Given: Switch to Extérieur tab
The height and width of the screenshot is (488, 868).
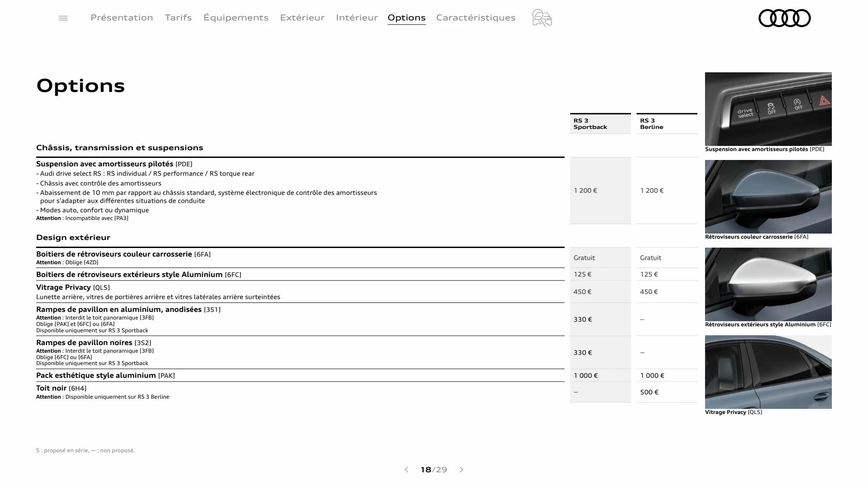Looking at the screenshot, I should pos(302,17).
